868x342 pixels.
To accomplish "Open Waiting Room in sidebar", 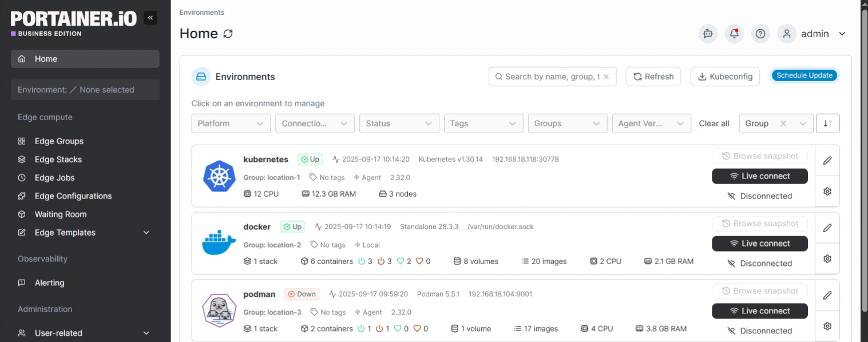I will click(x=60, y=214).
